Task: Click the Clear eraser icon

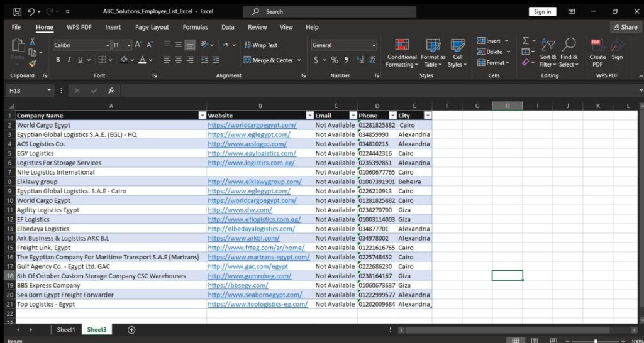Action: (525, 63)
